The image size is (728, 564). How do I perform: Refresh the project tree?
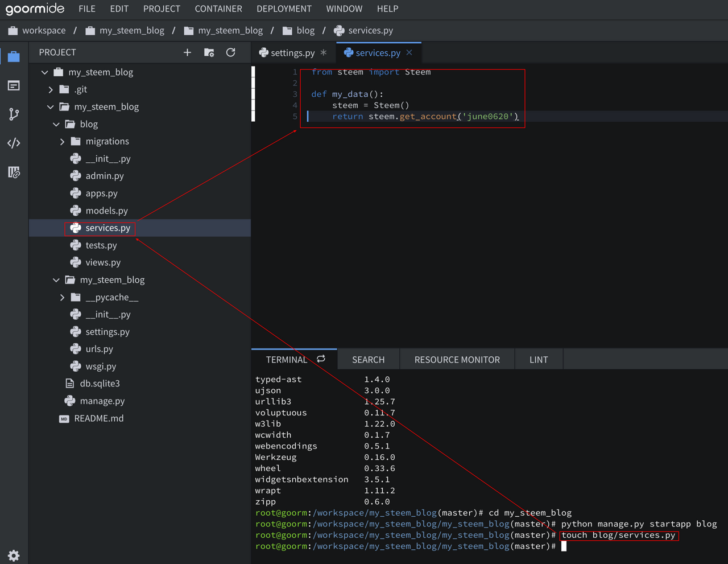click(230, 52)
